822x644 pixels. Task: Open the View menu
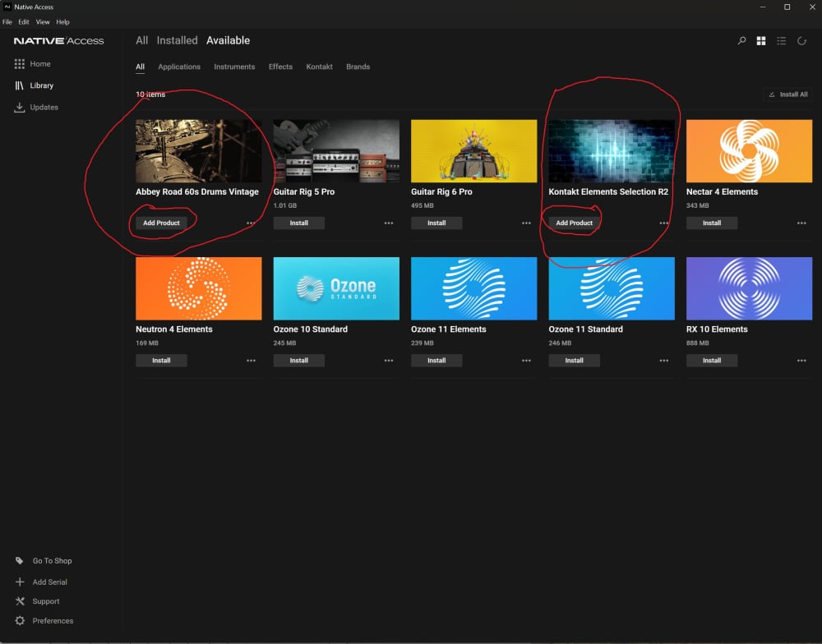(43, 22)
